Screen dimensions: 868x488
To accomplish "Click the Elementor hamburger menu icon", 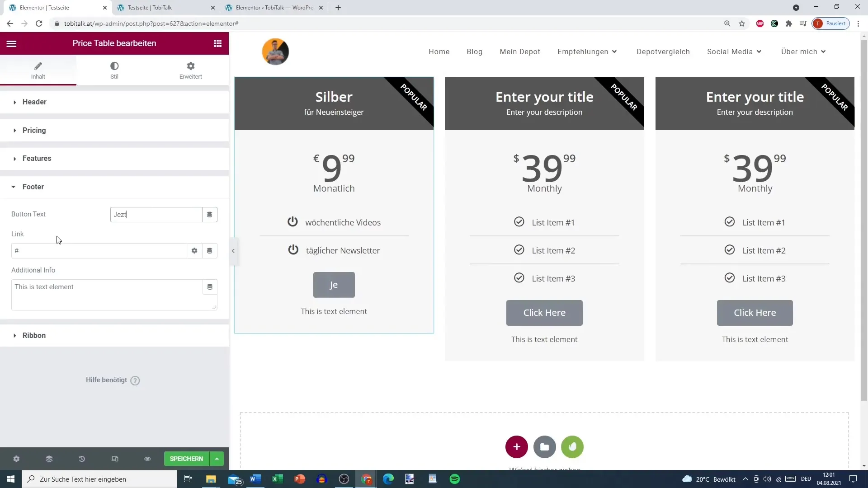I will pos(11,43).
